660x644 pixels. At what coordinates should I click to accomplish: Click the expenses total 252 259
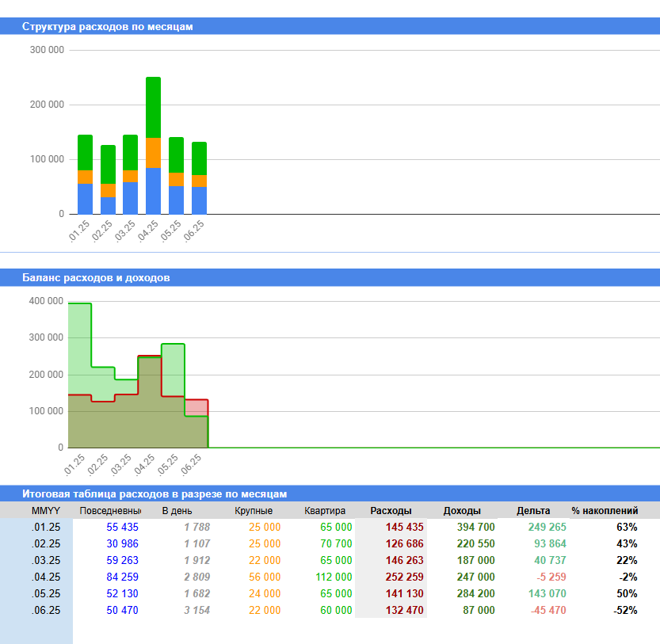[x=405, y=577]
